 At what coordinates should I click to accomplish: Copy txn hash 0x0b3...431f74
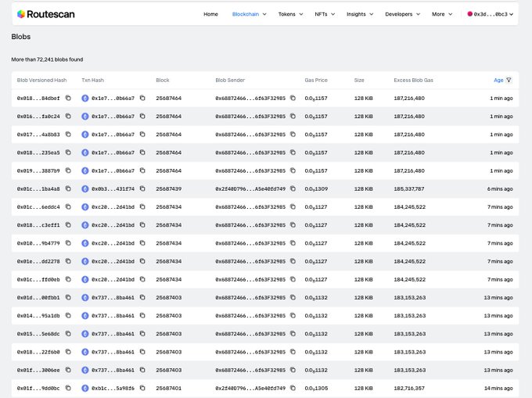[142, 188]
